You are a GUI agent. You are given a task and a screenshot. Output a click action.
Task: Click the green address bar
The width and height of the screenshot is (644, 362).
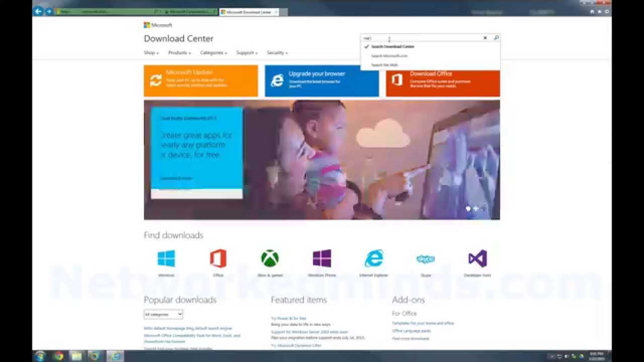click(x=108, y=11)
